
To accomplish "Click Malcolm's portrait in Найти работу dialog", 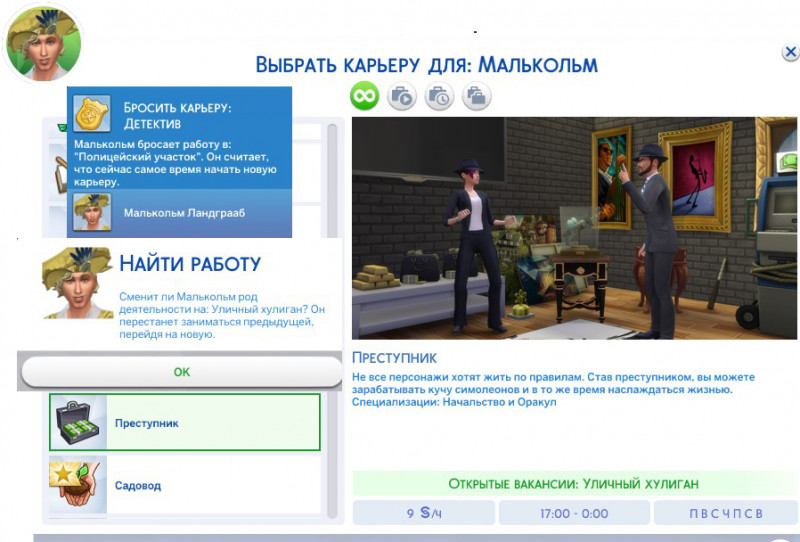I will [x=78, y=283].
